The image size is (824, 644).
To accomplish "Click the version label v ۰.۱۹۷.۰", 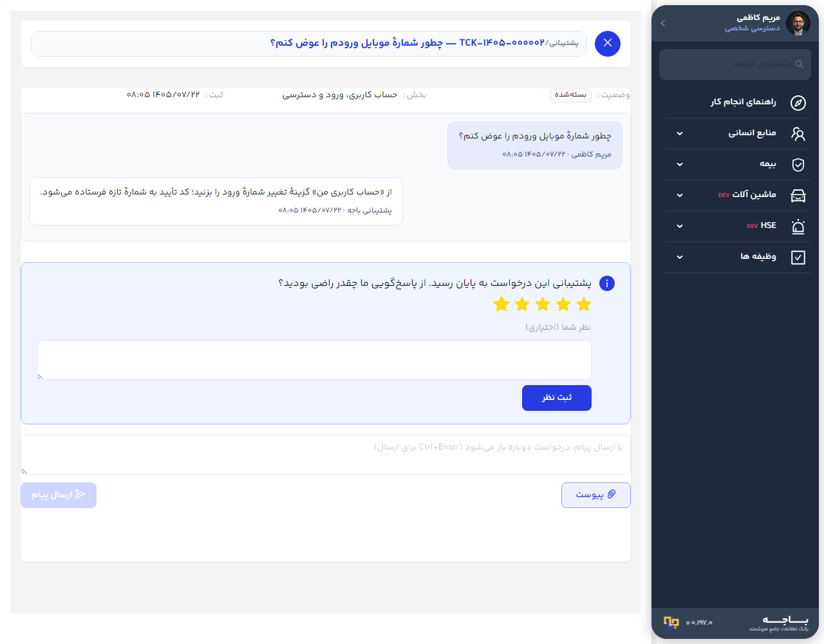I will (x=699, y=623).
